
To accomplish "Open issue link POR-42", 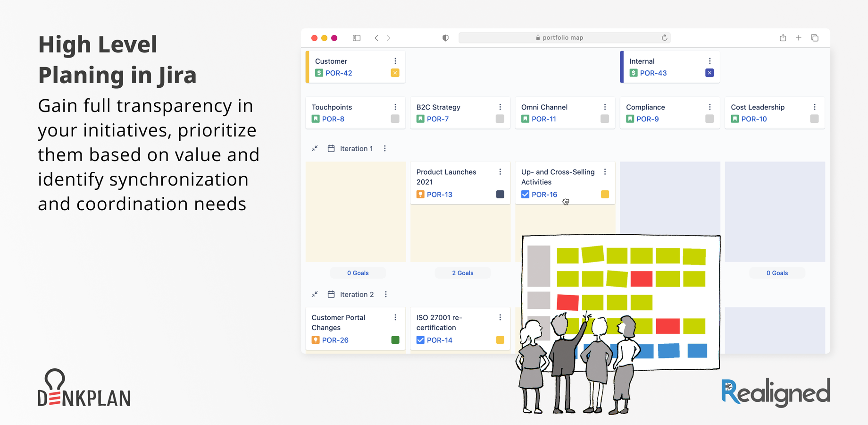I will (339, 73).
